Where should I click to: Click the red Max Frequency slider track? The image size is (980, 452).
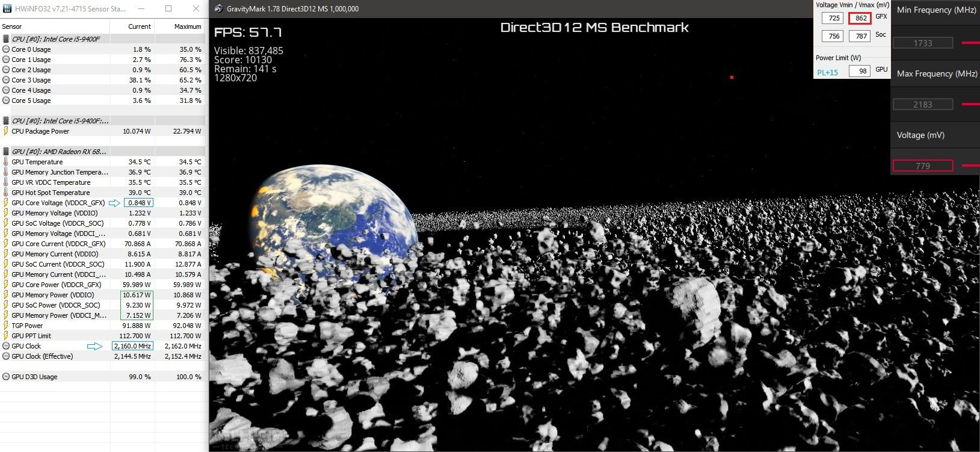[x=971, y=105]
